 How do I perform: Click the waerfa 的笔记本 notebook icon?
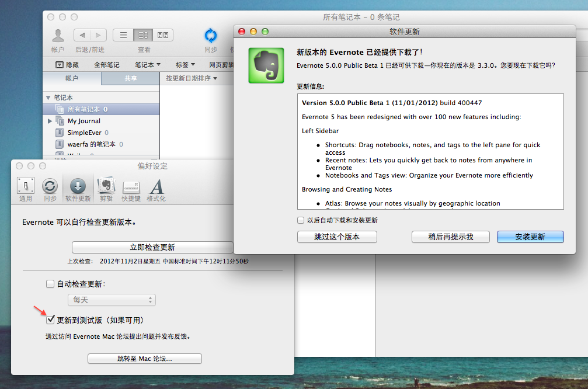point(59,144)
